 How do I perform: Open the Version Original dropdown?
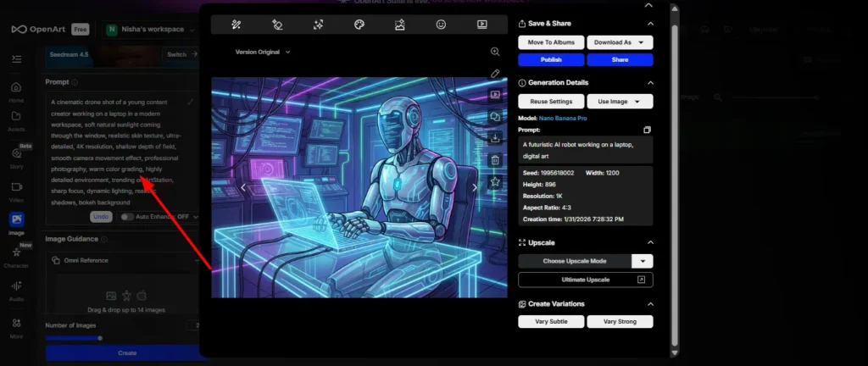coord(263,52)
